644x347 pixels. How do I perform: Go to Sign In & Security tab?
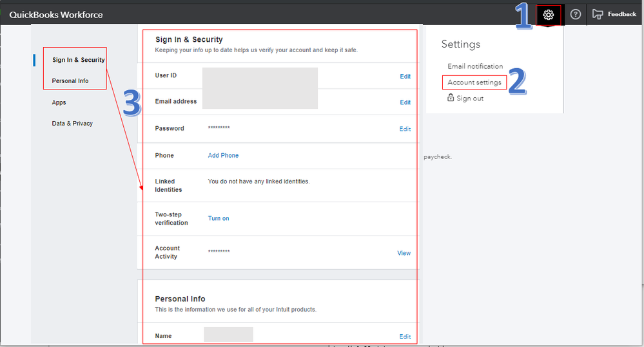pos(78,60)
